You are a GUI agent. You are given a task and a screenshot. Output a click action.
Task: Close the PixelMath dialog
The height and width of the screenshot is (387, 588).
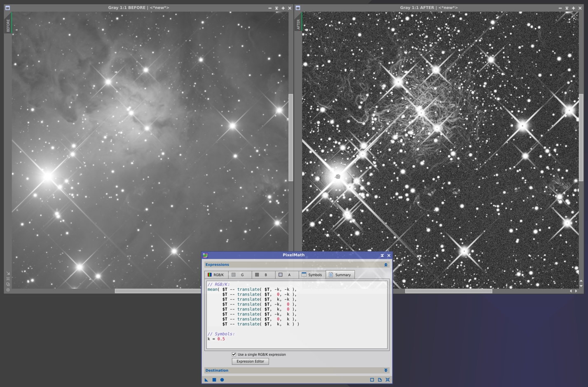click(389, 255)
